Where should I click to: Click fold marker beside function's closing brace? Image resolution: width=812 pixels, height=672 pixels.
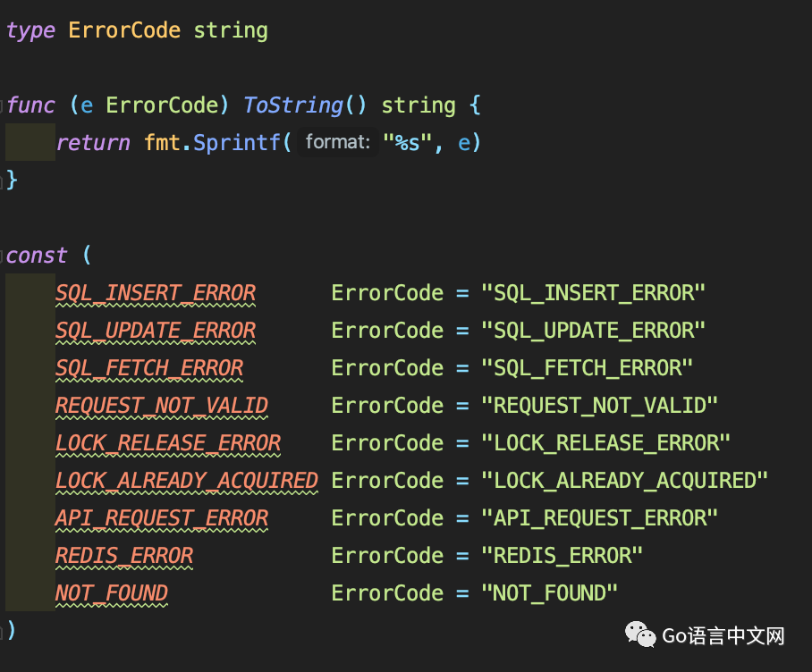click(x=3, y=181)
